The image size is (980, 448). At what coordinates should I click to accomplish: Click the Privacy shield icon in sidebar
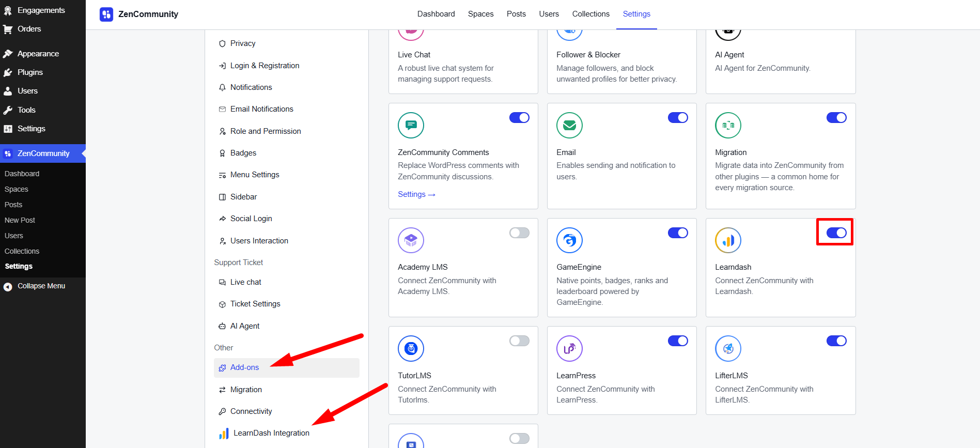(222, 43)
